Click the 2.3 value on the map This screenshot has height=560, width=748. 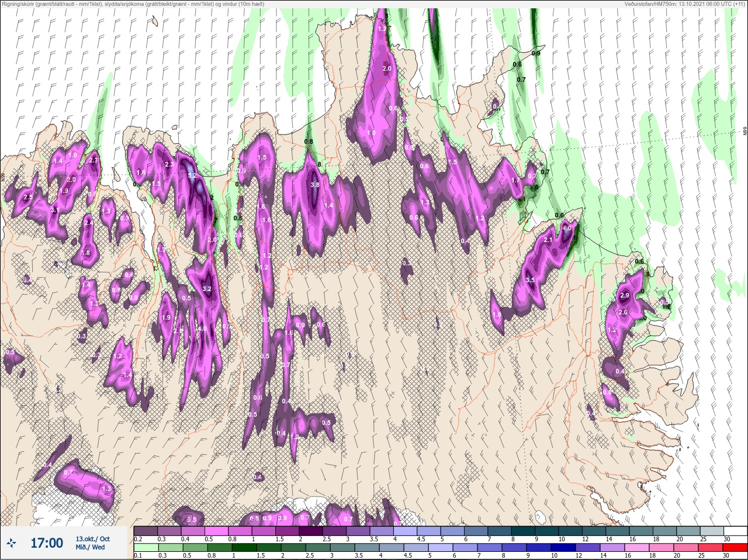click(x=169, y=165)
